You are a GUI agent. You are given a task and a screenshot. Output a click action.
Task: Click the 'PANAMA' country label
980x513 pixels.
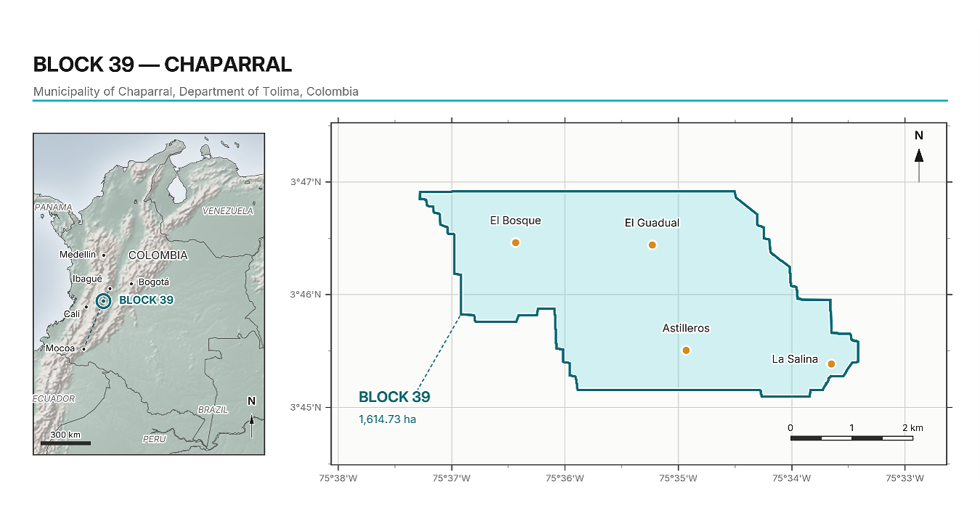[x=54, y=208]
